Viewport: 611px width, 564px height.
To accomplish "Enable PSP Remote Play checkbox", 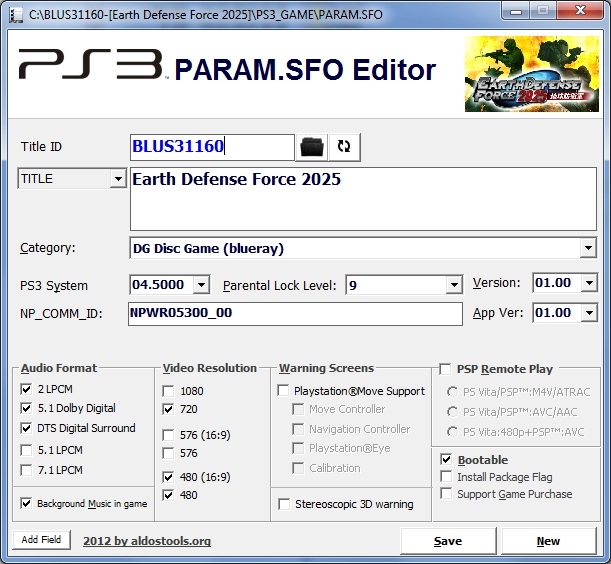I will click(x=445, y=369).
